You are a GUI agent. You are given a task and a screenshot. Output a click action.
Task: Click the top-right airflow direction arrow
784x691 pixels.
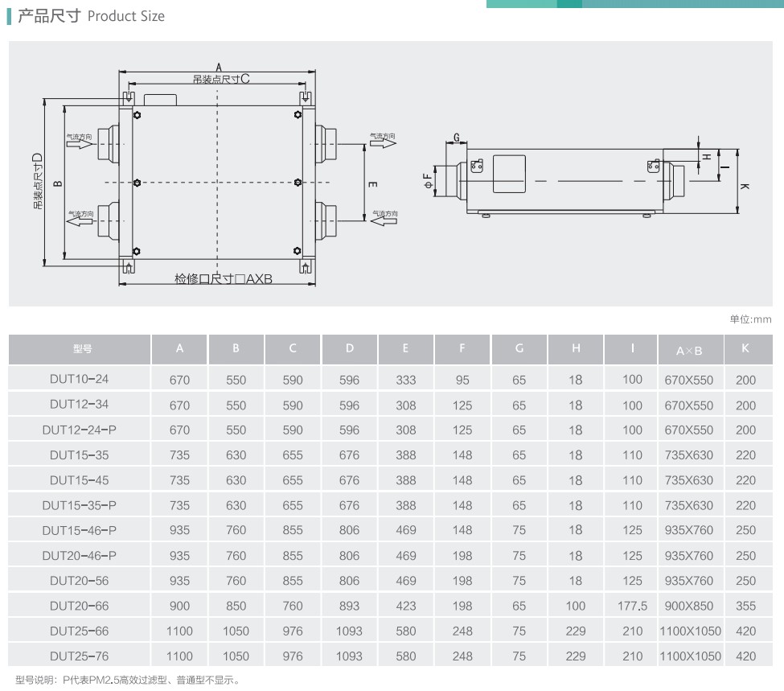click(383, 145)
